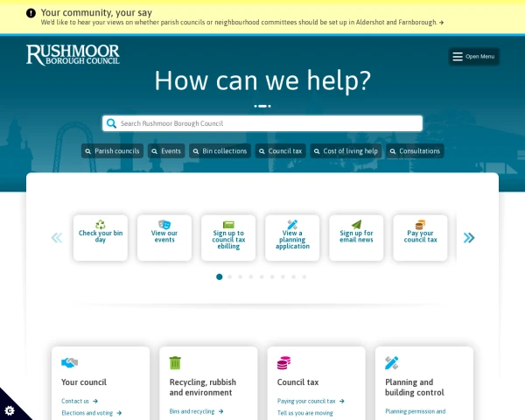The image size is (525, 420).
Task: Select the ninth carousel pagination dot
Action: [x=304, y=276]
